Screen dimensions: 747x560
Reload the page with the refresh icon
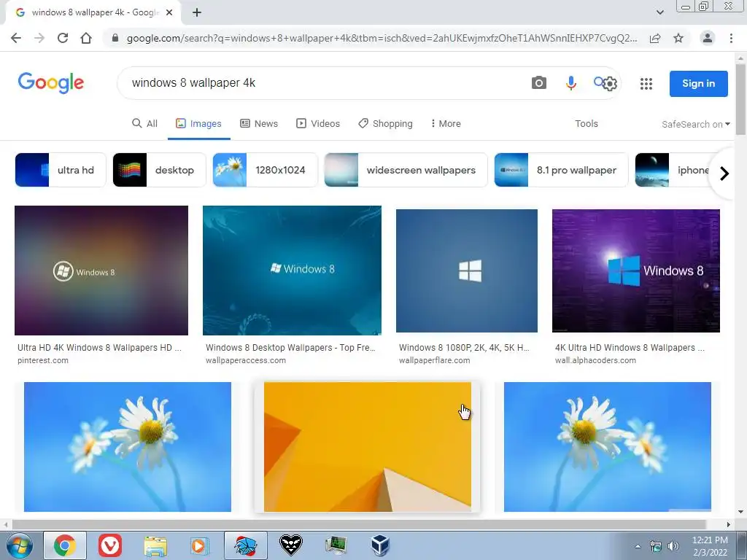pos(63,38)
